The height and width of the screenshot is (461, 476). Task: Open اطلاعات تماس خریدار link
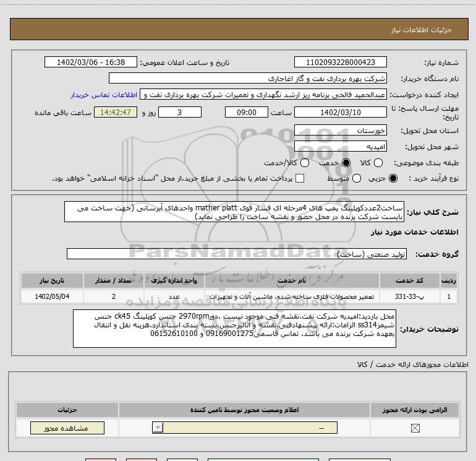(104, 95)
